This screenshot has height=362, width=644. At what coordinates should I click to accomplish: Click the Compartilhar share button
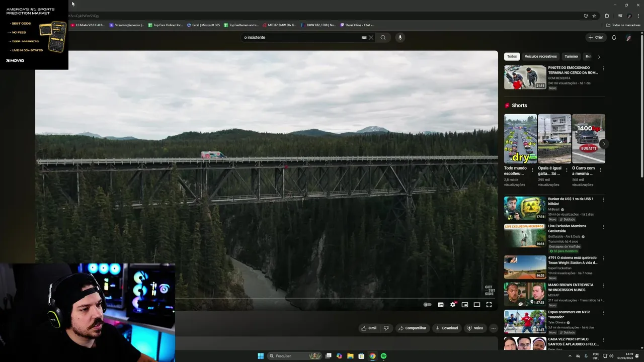coord(412,328)
